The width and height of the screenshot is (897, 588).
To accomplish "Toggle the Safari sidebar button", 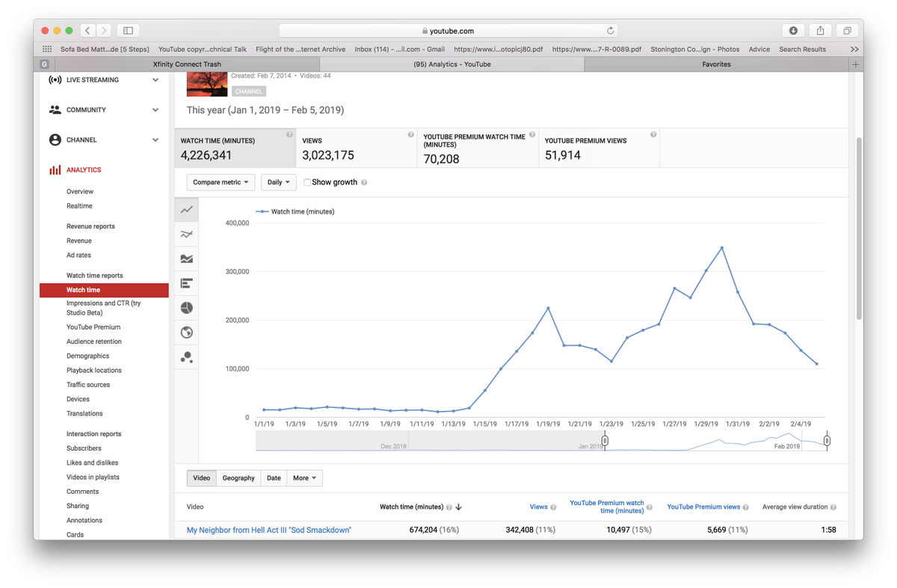I will pos(128,31).
